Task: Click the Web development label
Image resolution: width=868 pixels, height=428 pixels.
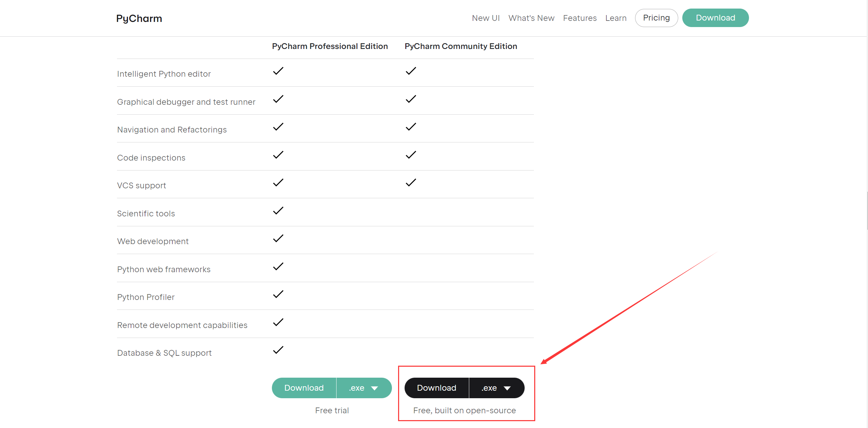Action: [x=153, y=241]
